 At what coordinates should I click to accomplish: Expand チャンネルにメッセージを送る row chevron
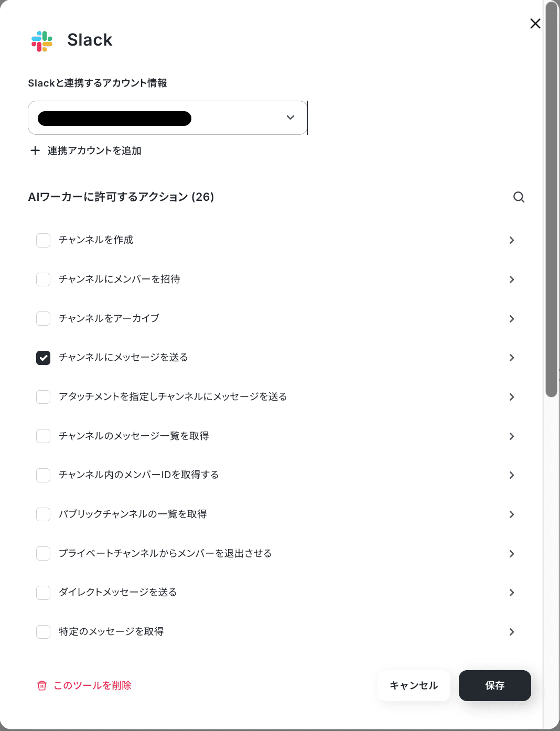(x=512, y=358)
